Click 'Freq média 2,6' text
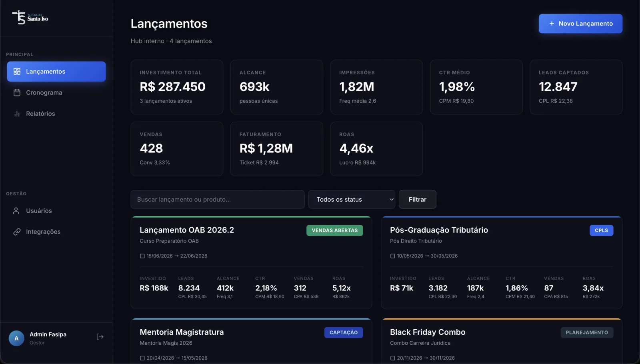Image resolution: width=640 pixels, height=364 pixels. [x=358, y=101]
